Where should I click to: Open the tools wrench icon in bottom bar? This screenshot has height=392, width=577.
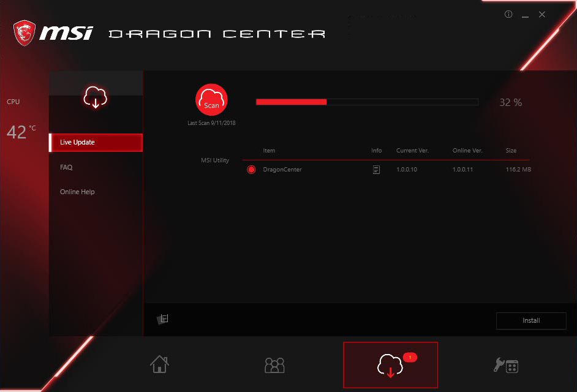(506, 365)
